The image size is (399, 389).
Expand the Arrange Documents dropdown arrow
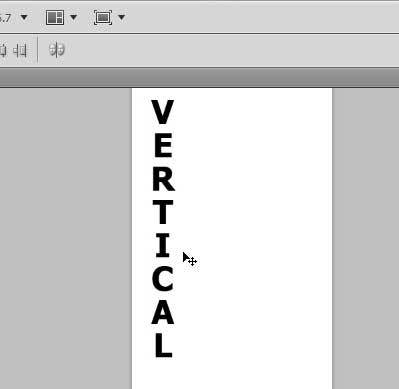tap(74, 17)
